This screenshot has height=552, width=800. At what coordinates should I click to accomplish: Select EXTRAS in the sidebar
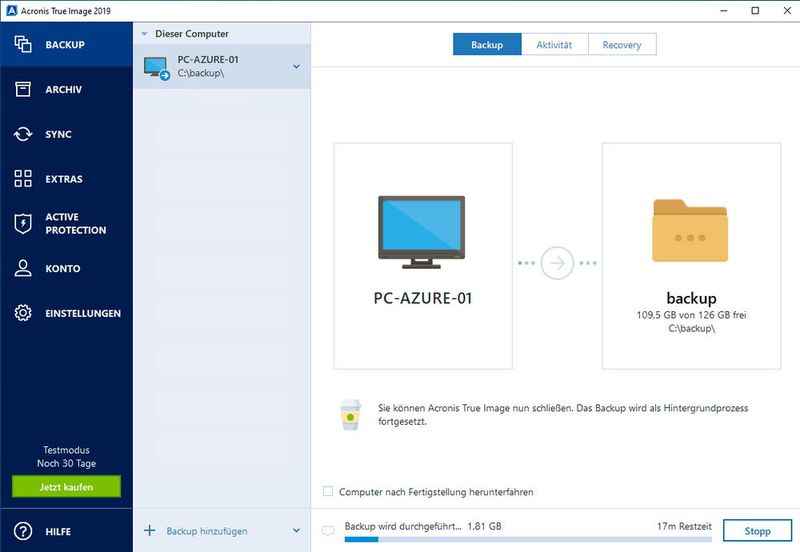click(x=66, y=179)
